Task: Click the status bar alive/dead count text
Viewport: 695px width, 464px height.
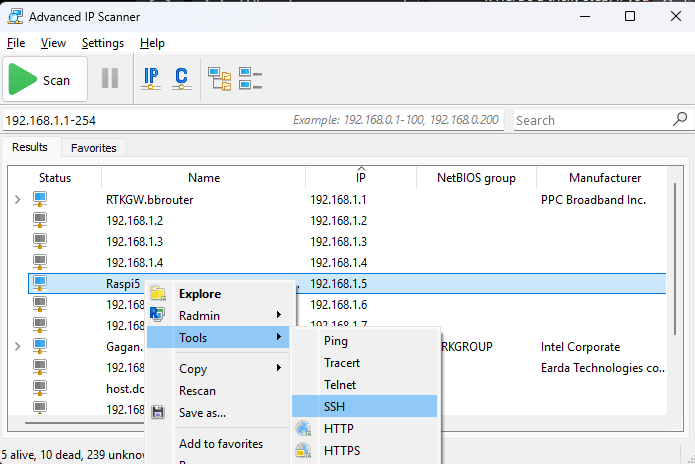Action: (x=73, y=455)
